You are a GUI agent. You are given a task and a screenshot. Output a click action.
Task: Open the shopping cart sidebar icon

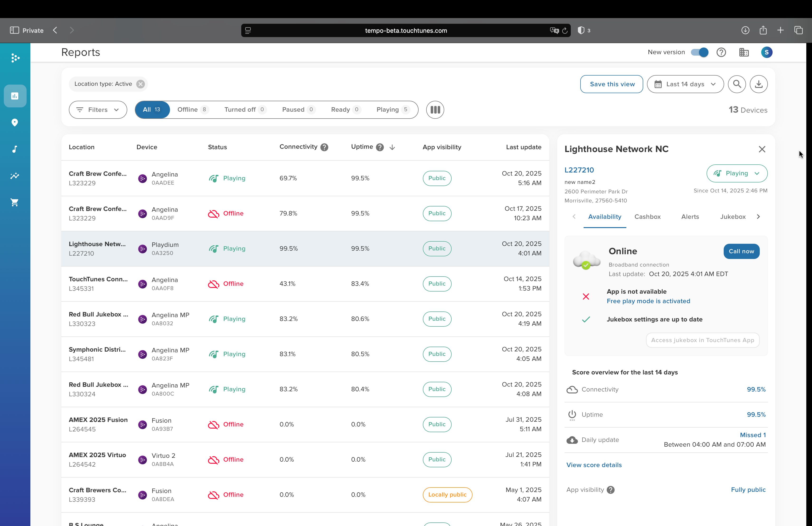[15, 202]
